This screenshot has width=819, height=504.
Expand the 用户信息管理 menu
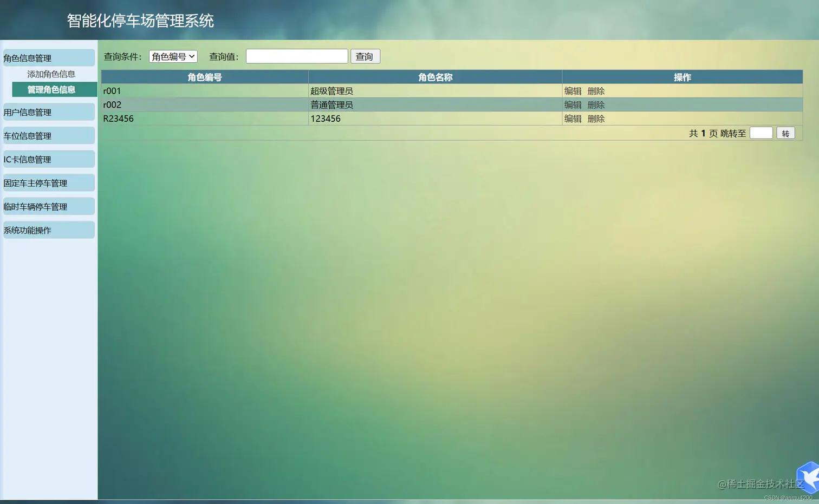(49, 112)
